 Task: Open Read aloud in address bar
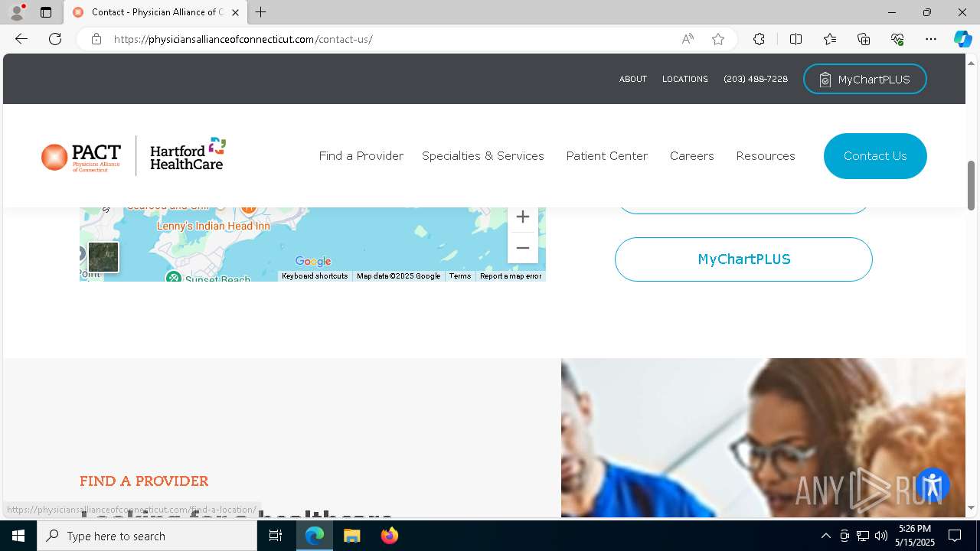point(688,39)
